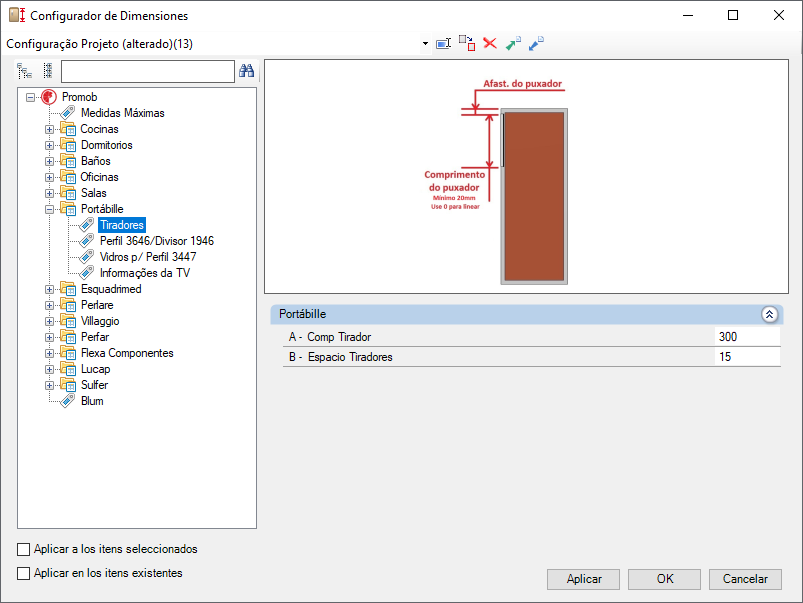Click the expand all tree icon

pyautogui.click(x=25, y=71)
